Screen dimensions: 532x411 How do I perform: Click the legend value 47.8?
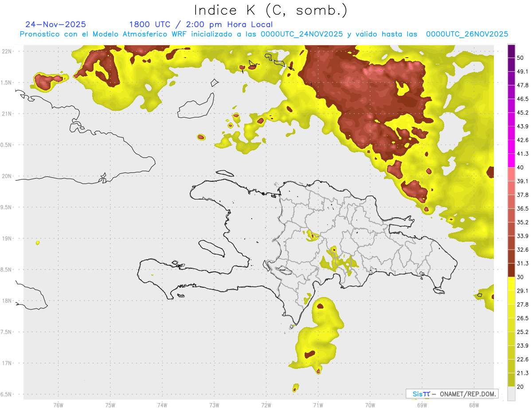[523, 85]
